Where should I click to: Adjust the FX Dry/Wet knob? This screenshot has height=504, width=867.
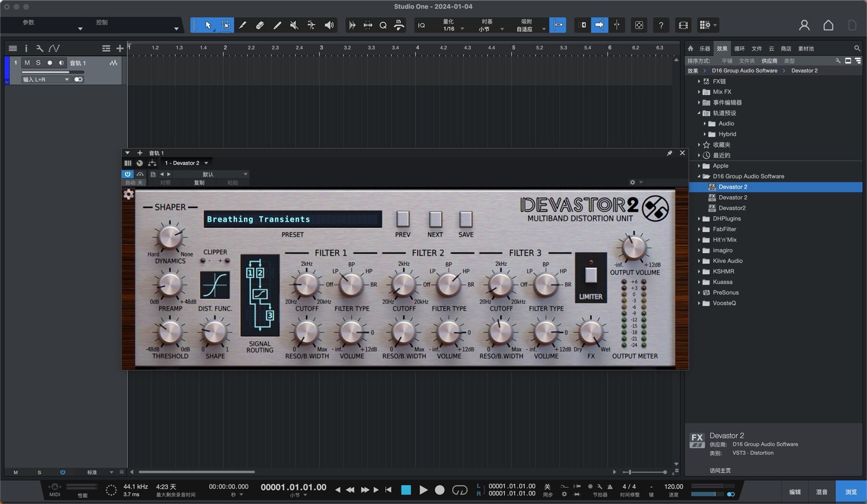coord(591,332)
